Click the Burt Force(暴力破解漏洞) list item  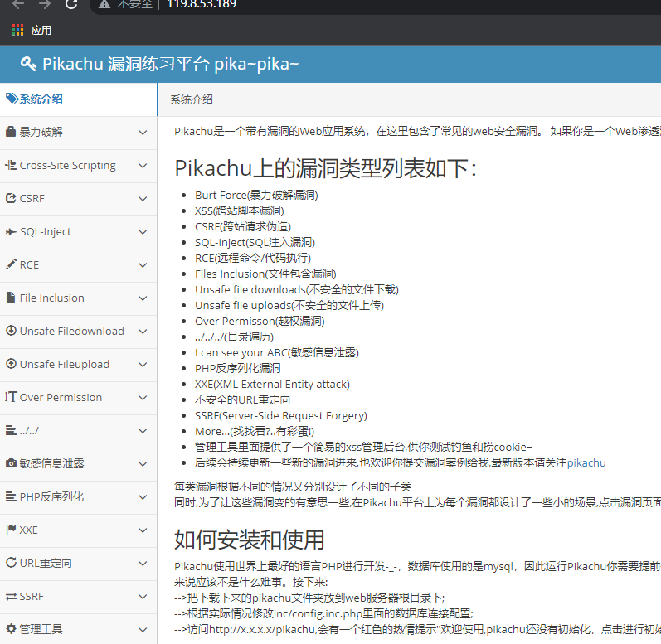click(x=256, y=195)
